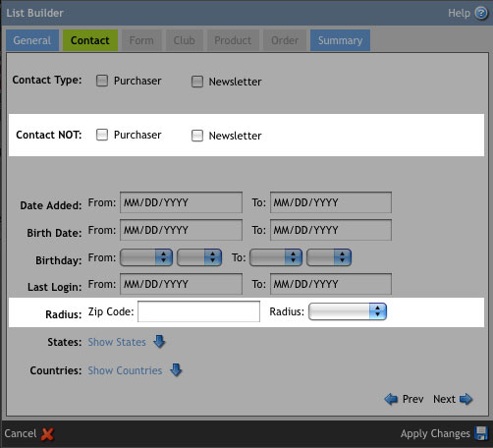Click the Show Countries link
This screenshot has width=493, height=448.
click(x=125, y=370)
